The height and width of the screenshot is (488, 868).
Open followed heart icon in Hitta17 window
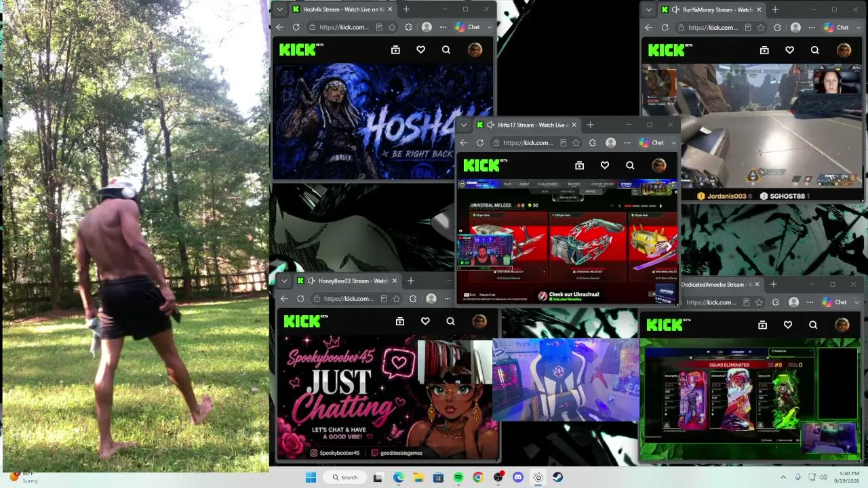[x=605, y=165]
